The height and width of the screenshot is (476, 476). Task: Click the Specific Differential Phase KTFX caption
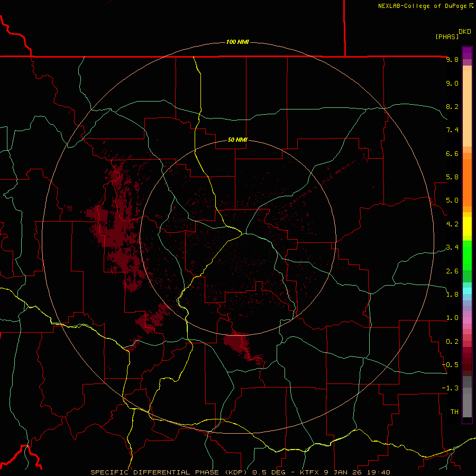(x=241, y=472)
